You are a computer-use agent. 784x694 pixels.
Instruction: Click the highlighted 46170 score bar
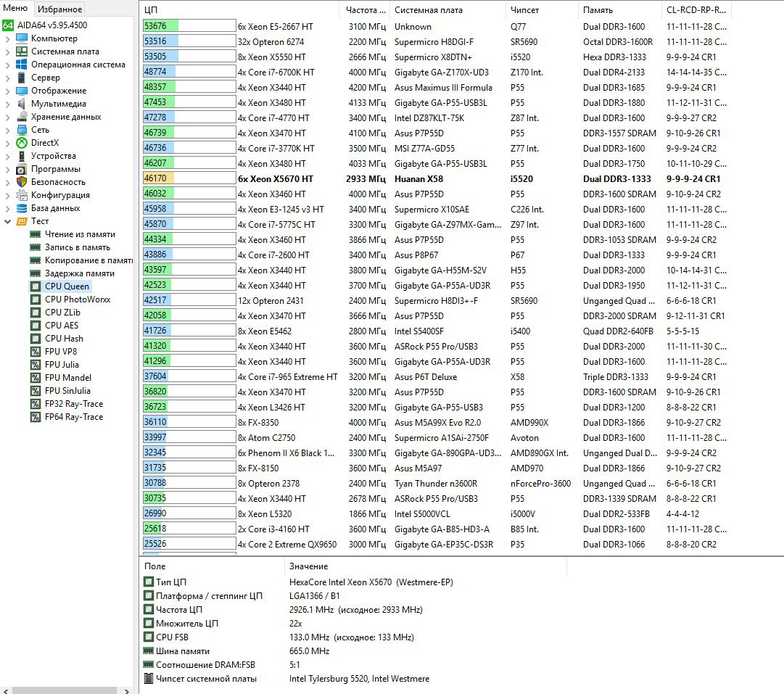tap(189, 178)
